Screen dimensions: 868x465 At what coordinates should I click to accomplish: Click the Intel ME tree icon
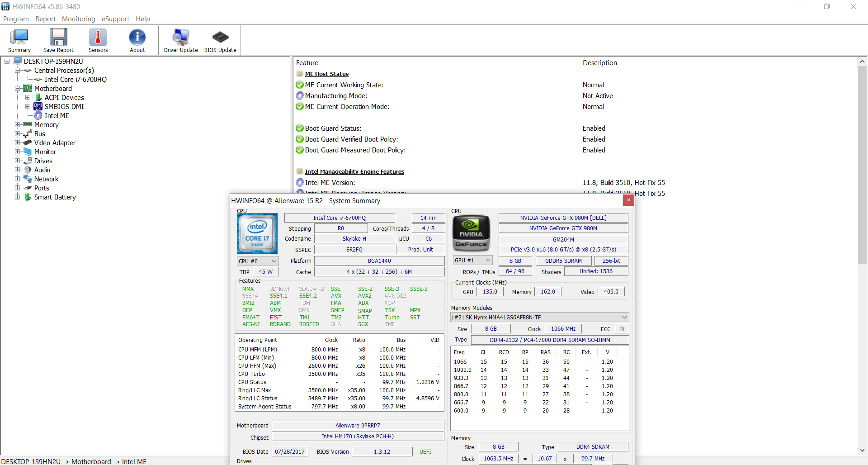point(38,115)
